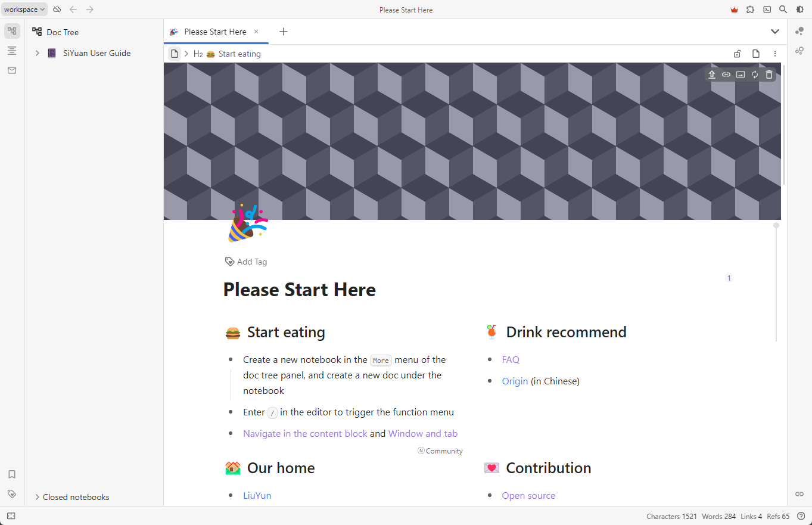Delete the cover image with trash icon
The image size is (812, 525).
(769, 74)
